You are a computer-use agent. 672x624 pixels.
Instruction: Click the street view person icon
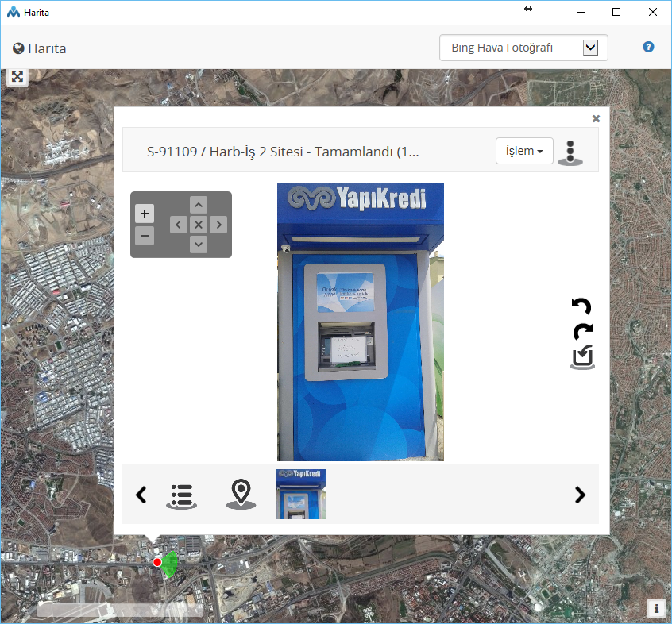point(570,152)
